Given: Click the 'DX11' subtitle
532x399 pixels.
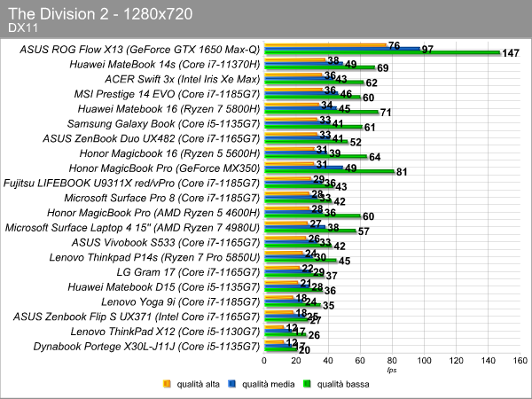Looking at the screenshot, I should point(23,27).
